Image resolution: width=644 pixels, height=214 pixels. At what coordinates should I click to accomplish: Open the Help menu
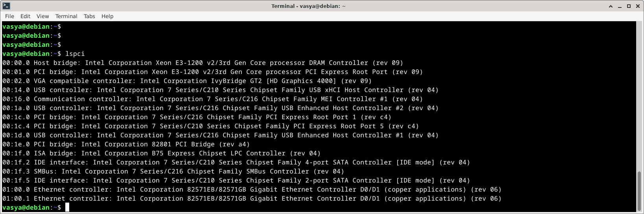(x=107, y=16)
